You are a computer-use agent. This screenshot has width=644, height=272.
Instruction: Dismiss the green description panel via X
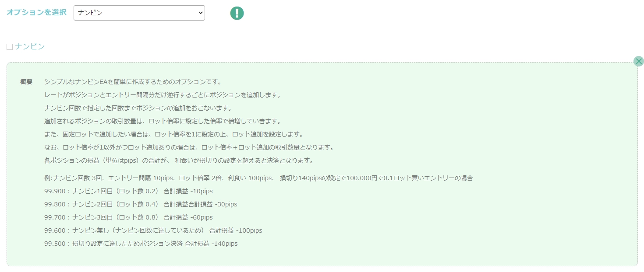(x=639, y=61)
